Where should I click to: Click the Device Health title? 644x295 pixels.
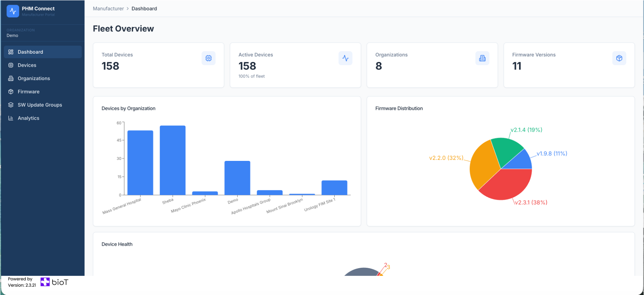click(x=117, y=244)
